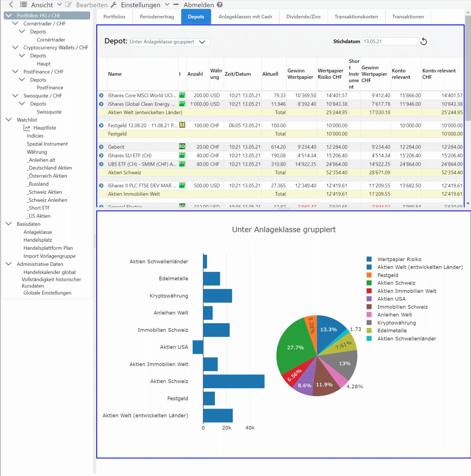Click the help question mark icon
471x476 pixels.
point(220,5)
